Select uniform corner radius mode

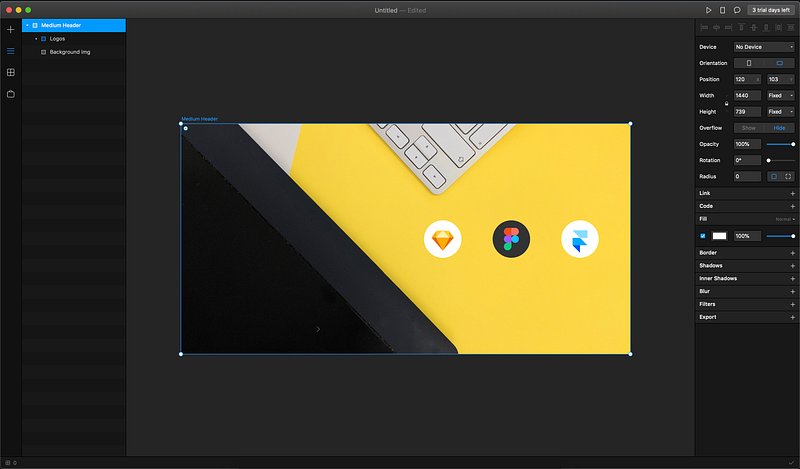point(774,177)
